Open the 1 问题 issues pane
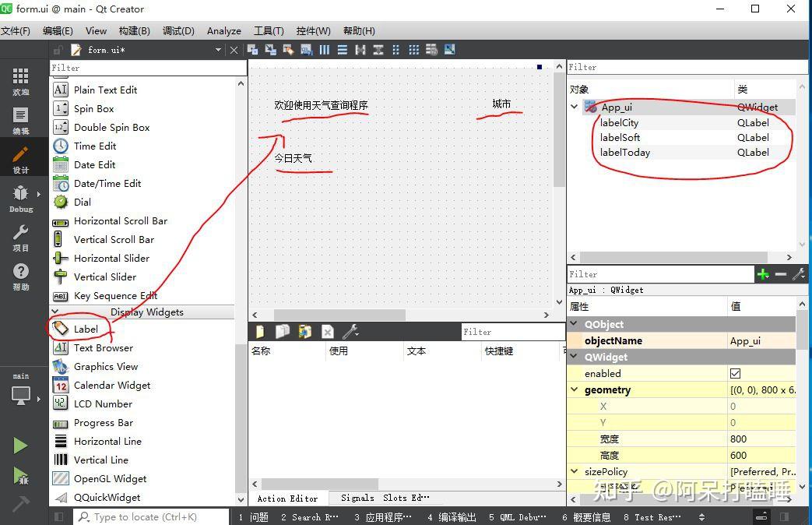Viewport: 812px width, 525px height. coord(254,517)
